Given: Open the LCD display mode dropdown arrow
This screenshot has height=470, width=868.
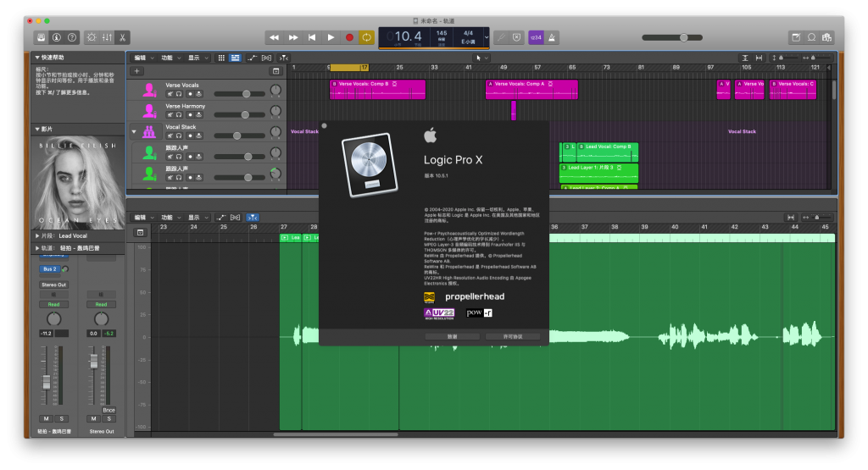Looking at the screenshot, I should point(486,37).
